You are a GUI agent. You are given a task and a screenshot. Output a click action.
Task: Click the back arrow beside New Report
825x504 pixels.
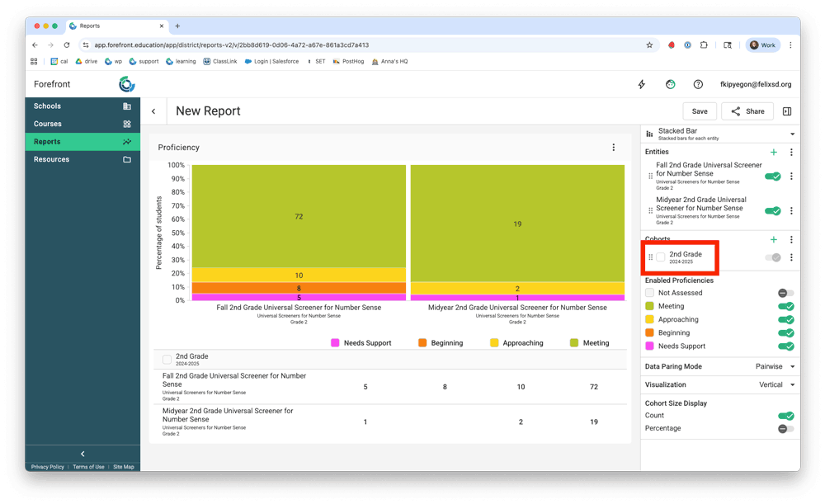tap(153, 111)
